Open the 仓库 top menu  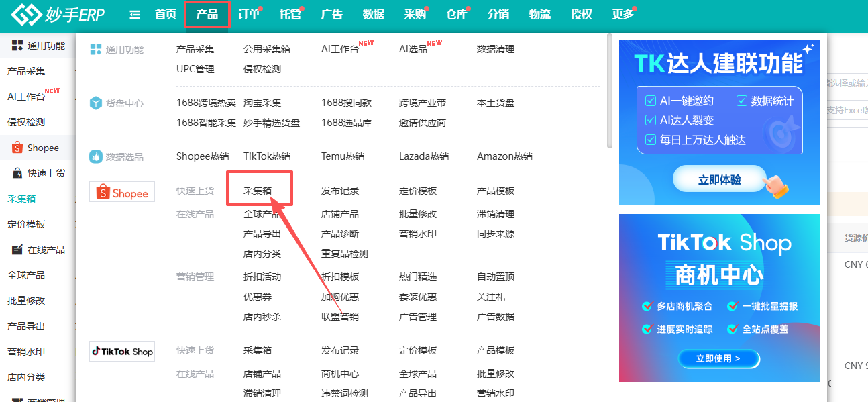457,15
